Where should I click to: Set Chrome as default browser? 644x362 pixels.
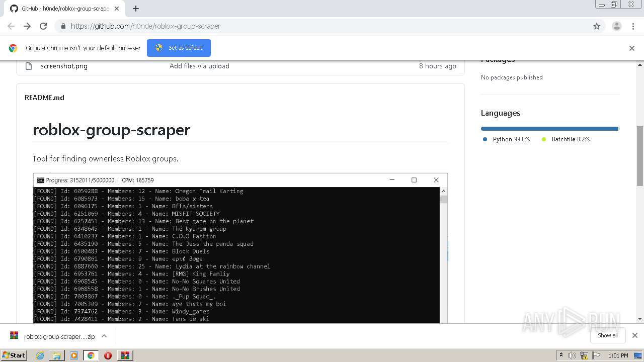click(x=179, y=48)
